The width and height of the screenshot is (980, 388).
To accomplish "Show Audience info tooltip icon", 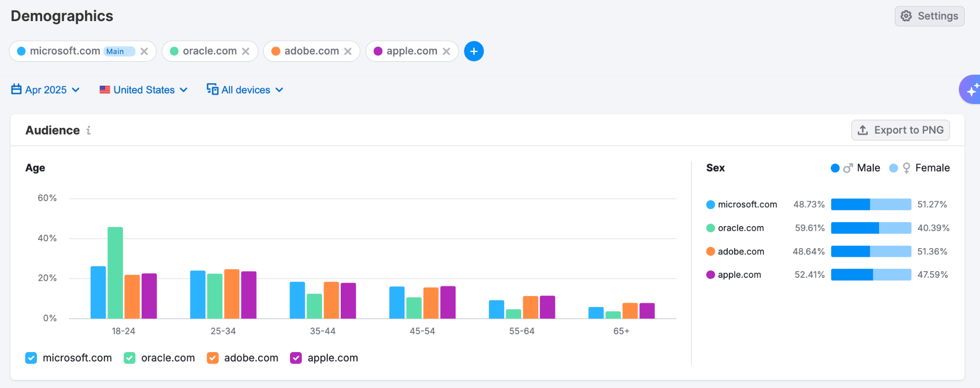I will 89,130.
